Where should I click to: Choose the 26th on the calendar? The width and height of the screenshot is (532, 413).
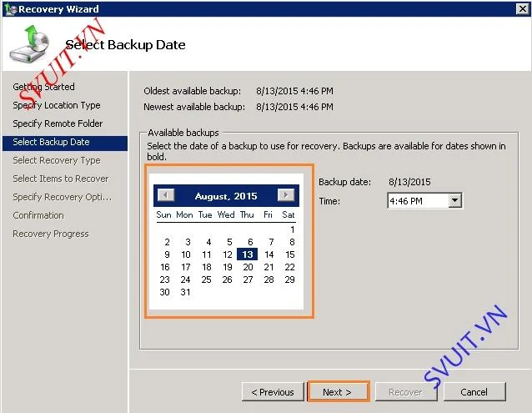click(x=228, y=280)
